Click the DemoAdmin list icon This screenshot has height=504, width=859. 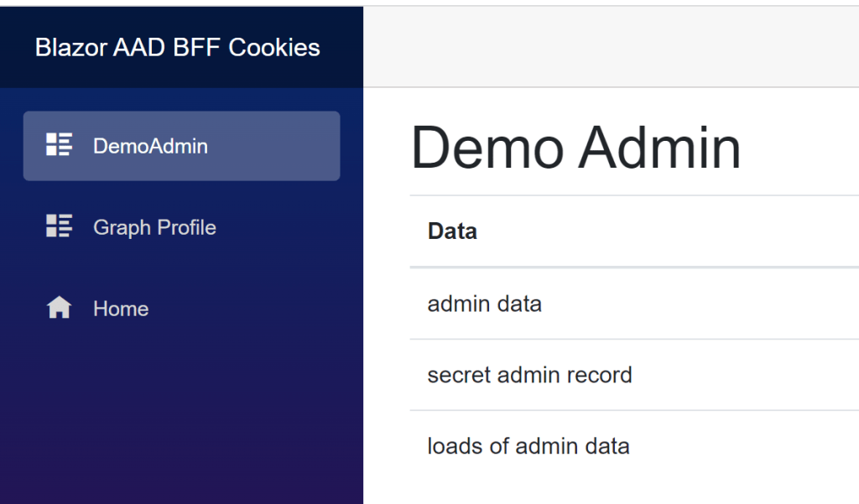tap(59, 145)
